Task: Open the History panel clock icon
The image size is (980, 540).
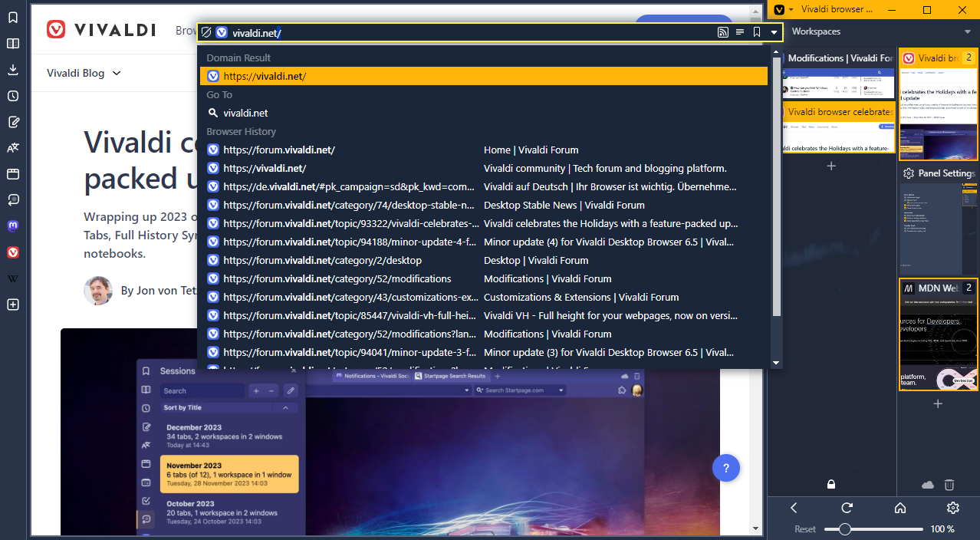Action: (13, 96)
